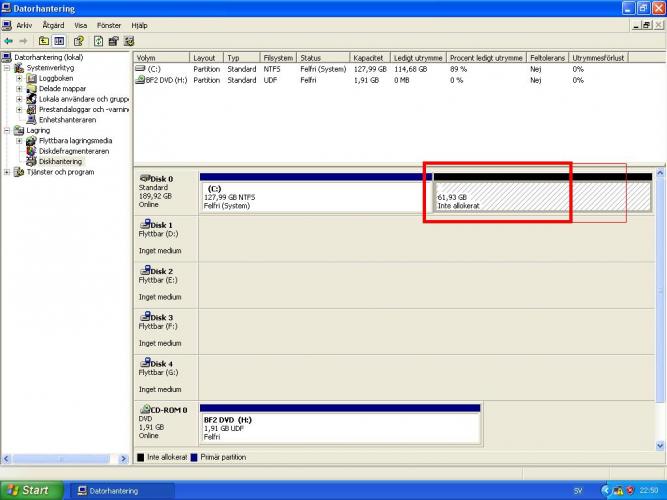Click the Up one level toolbar icon

point(44,41)
